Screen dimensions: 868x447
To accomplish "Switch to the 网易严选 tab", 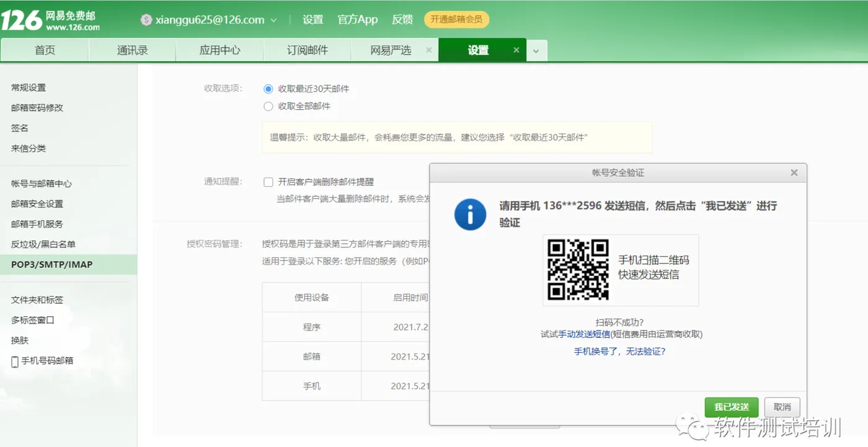I will [x=391, y=50].
